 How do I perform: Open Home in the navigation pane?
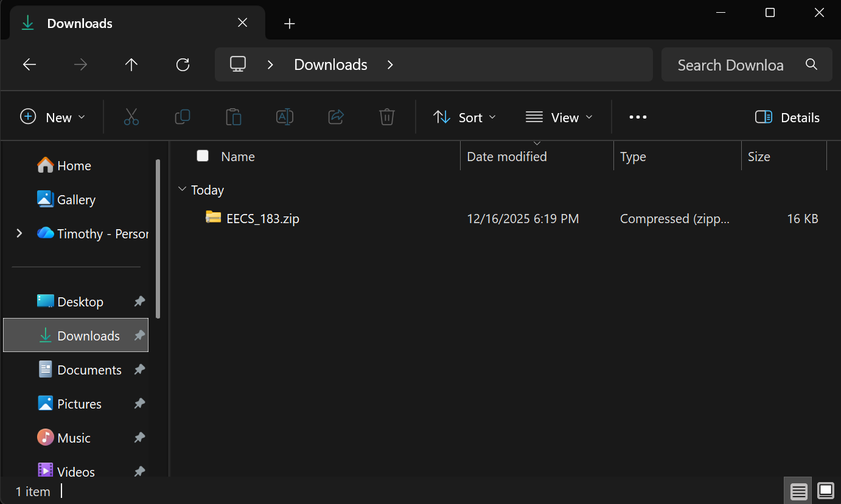pos(65,165)
